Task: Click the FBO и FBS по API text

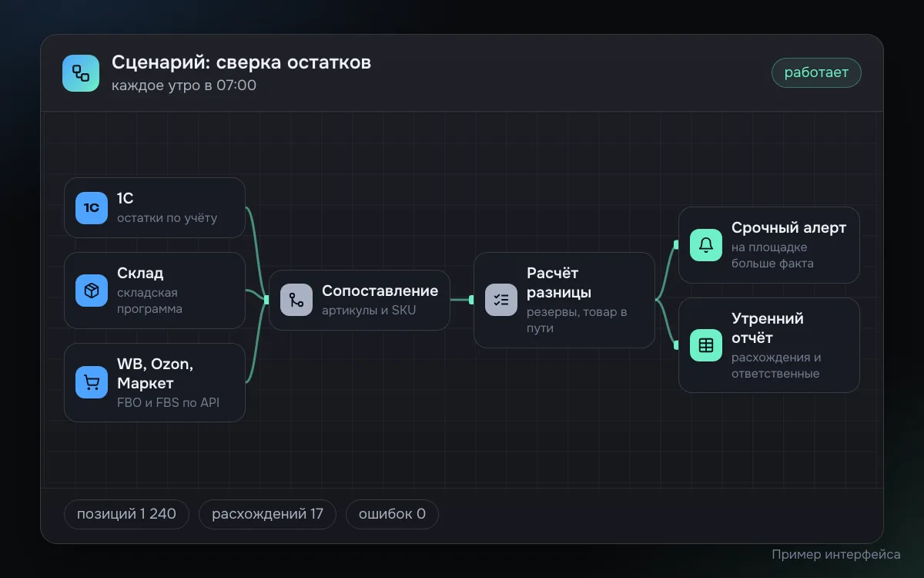Action: (x=168, y=402)
